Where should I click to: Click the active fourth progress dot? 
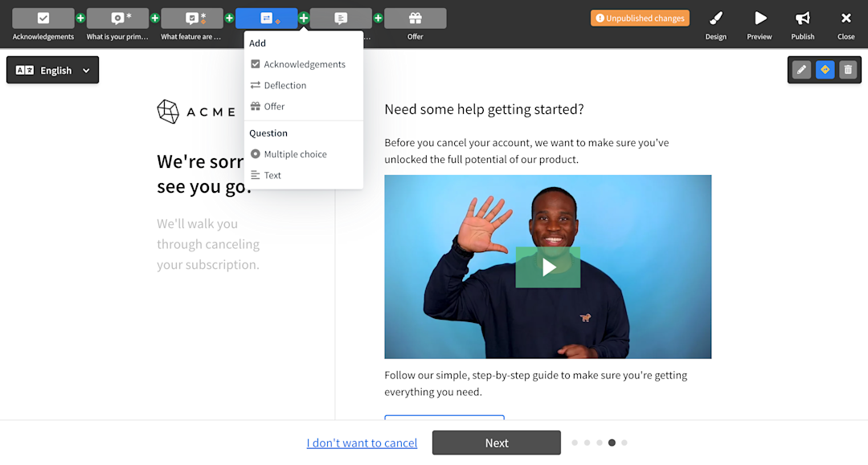(x=612, y=443)
